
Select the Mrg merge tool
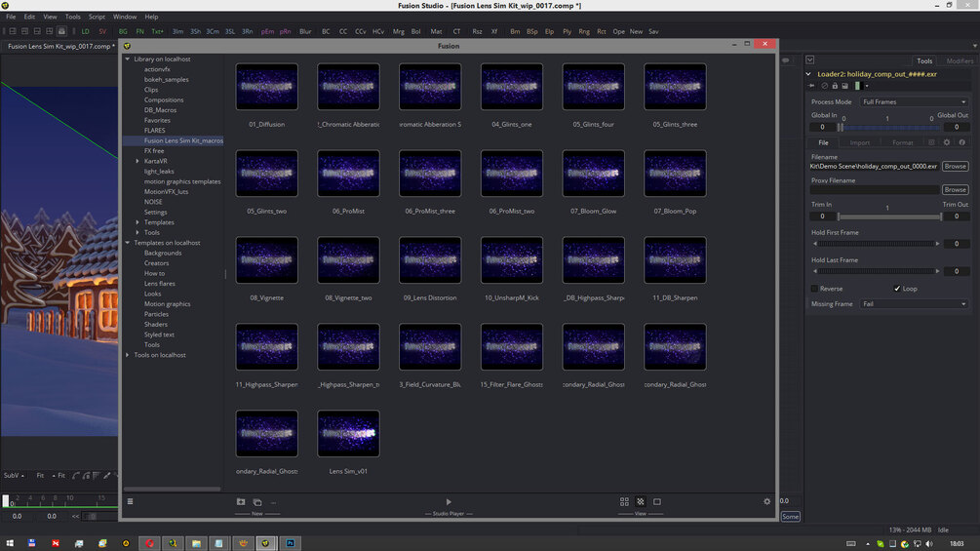pos(398,31)
